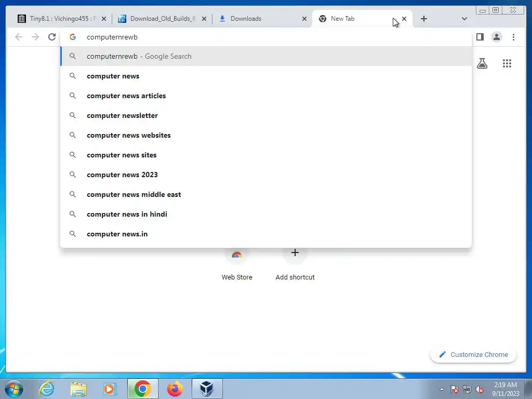Open the taskbar clock 2:19 AM
The width and height of the screenshot is (532, 399).
click(x=506, y=389)
